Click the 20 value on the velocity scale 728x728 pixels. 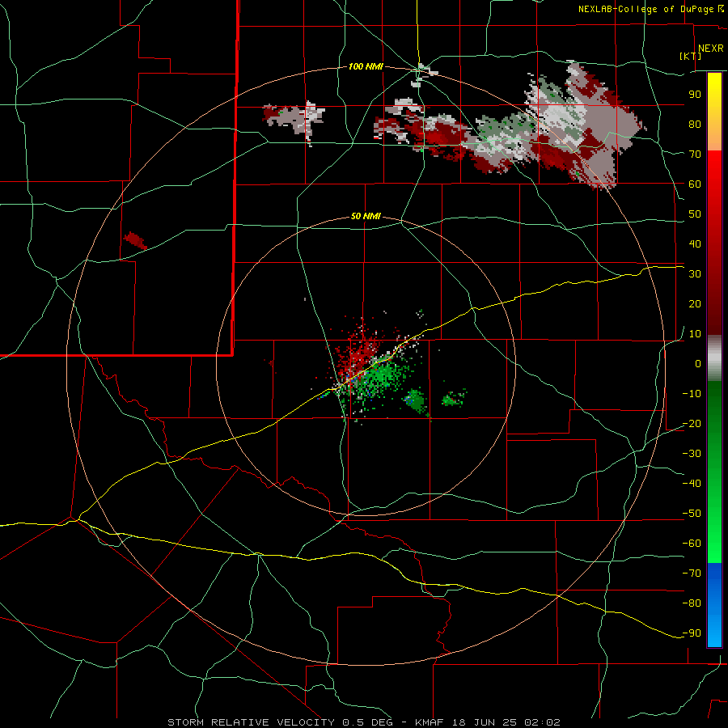695,303
